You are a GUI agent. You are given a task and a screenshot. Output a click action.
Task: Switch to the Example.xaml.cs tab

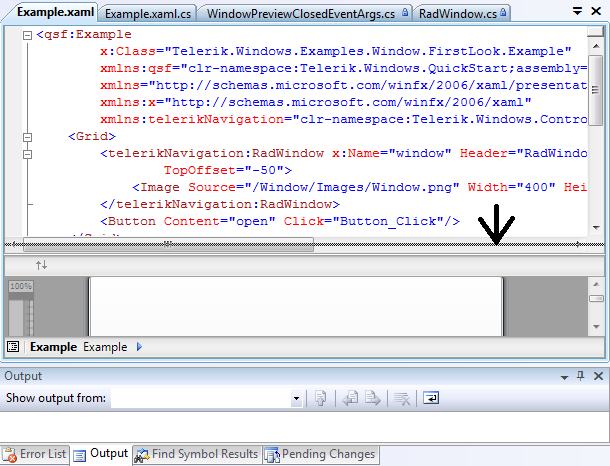coord(147,14)
